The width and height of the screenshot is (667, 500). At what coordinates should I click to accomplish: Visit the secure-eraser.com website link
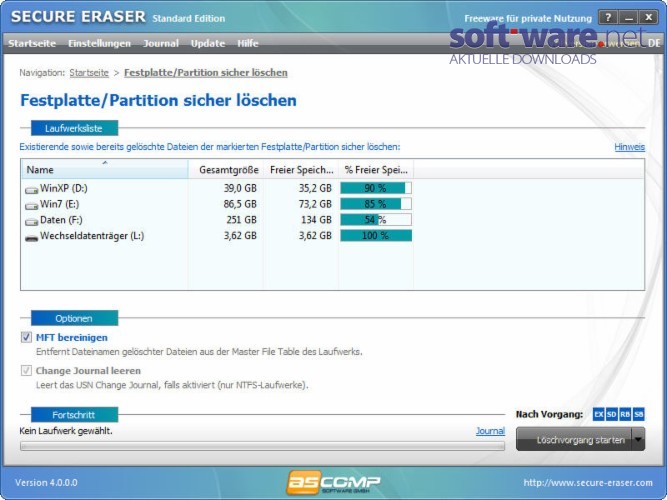click(x=588, y=483)
